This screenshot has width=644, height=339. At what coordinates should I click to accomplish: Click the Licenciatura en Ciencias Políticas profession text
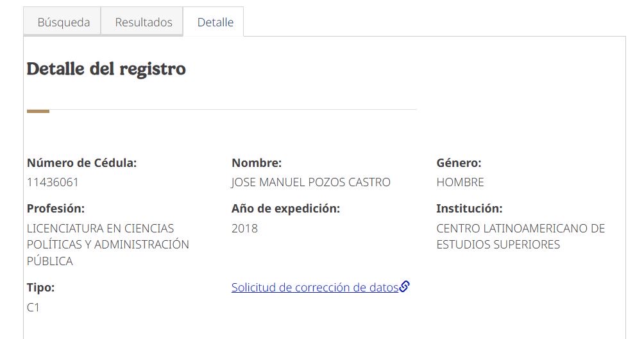click(108, 245)
